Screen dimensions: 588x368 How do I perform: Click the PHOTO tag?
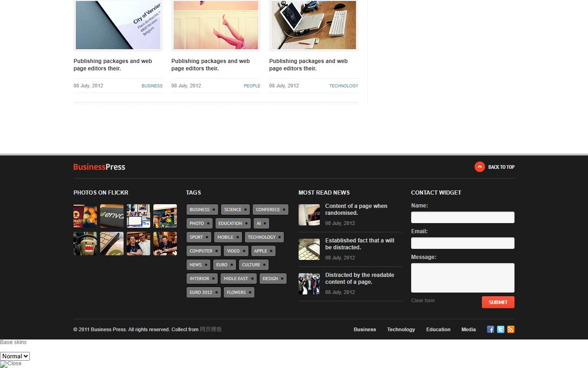(x=199, y=224)
